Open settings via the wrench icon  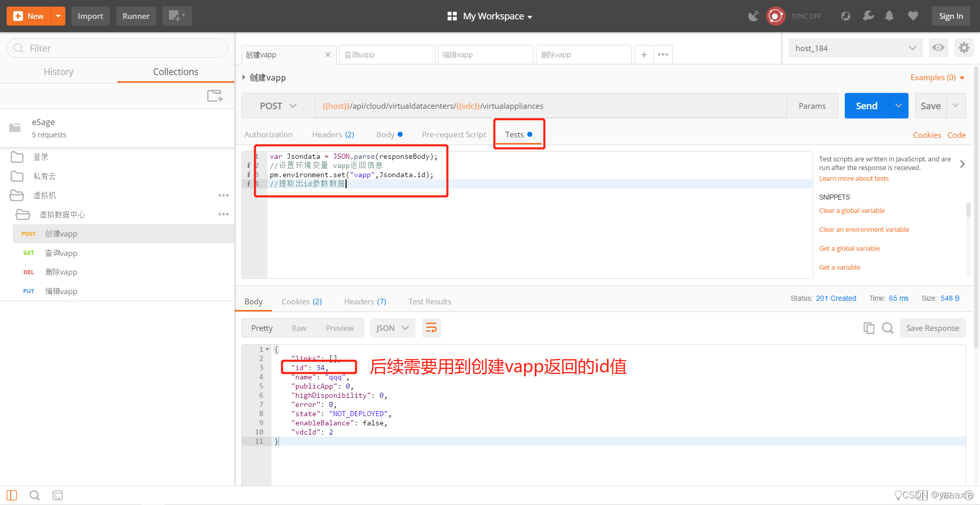click(868, 16)
